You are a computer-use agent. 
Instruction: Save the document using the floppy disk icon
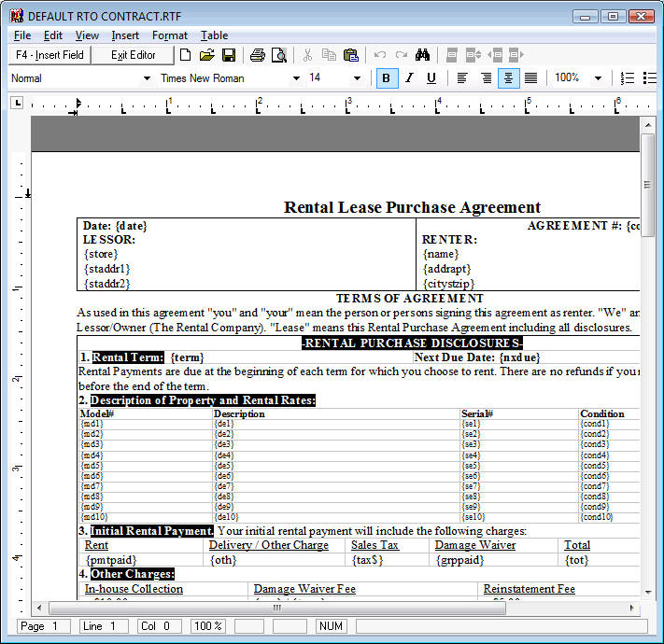coord(228,55)
